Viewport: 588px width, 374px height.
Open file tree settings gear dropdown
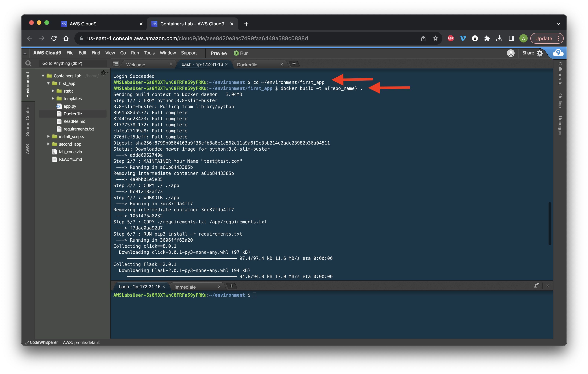104,73
